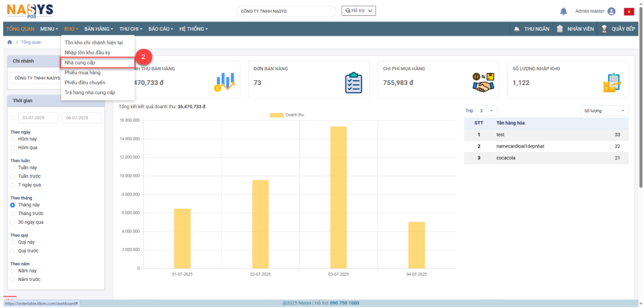The height and width of the screenshot is (308, 644).
Task: Click the home icon in breadcrumb
Action: pos(10,42)
